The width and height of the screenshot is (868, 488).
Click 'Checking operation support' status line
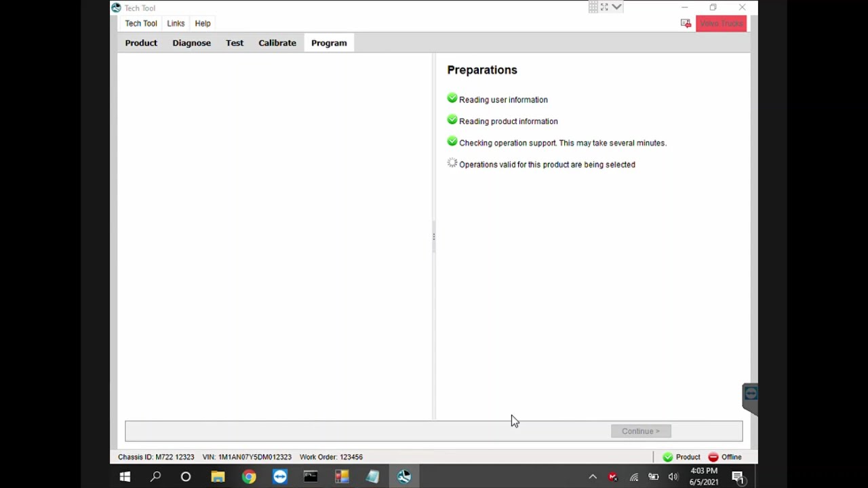[563, 143]
